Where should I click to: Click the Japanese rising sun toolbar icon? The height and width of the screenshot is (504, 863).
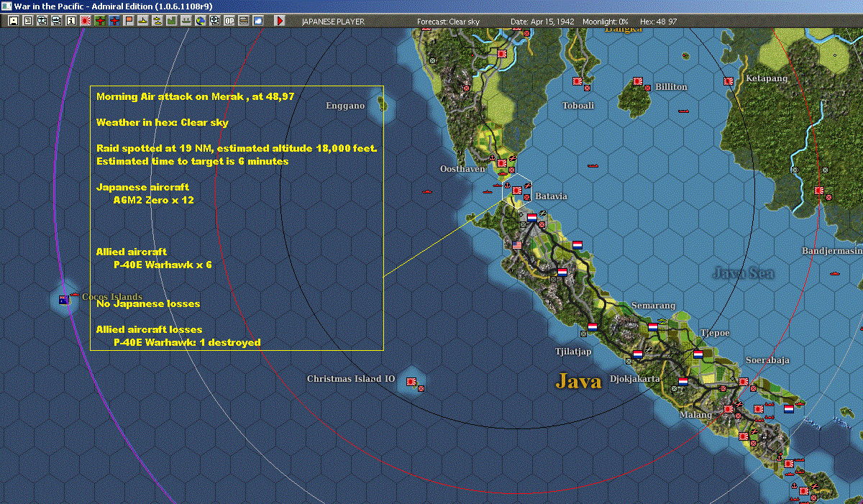coord(85,21)
